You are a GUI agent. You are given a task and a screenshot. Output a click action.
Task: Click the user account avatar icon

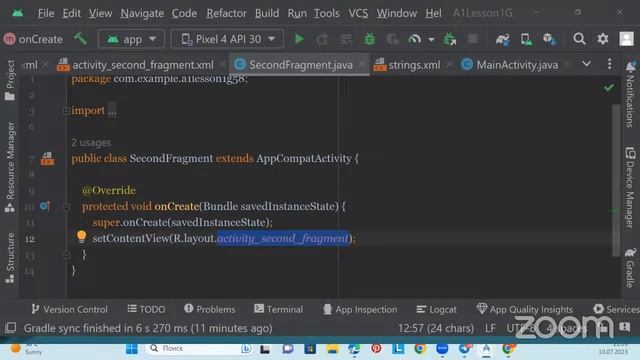627,39
